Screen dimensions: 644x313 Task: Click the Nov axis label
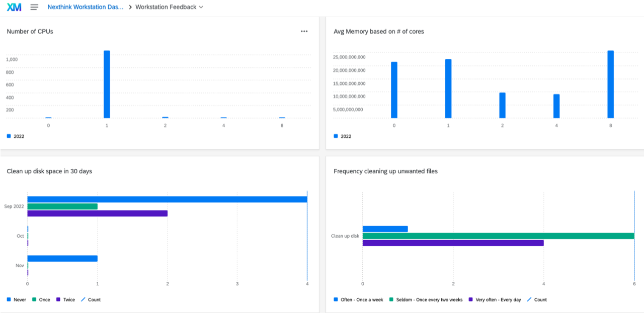(20, 265)
